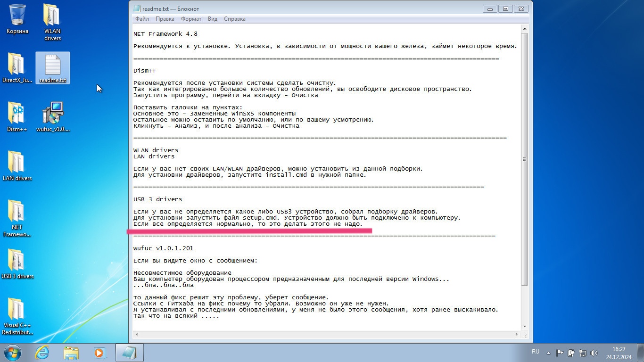Click the Windows Start button

13,353
